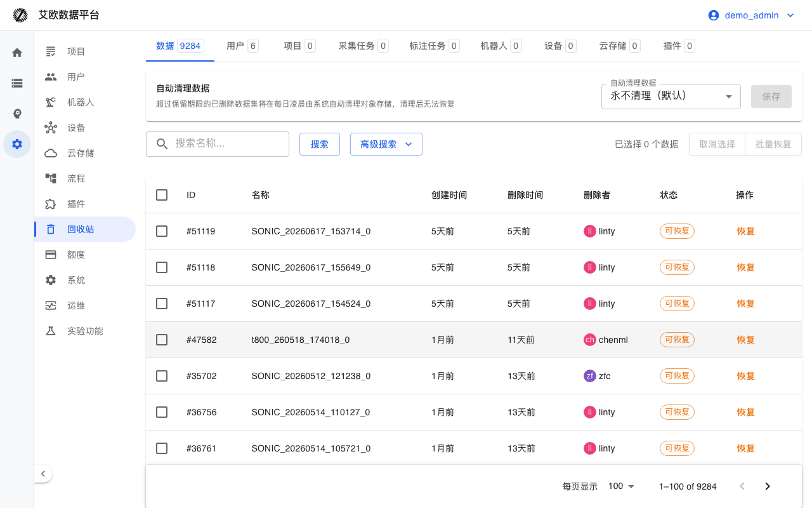The height and width of the screenshot is (508, 812).
Task: Click the 用户 people icon in the sidebar
Action: coord(51,77)
